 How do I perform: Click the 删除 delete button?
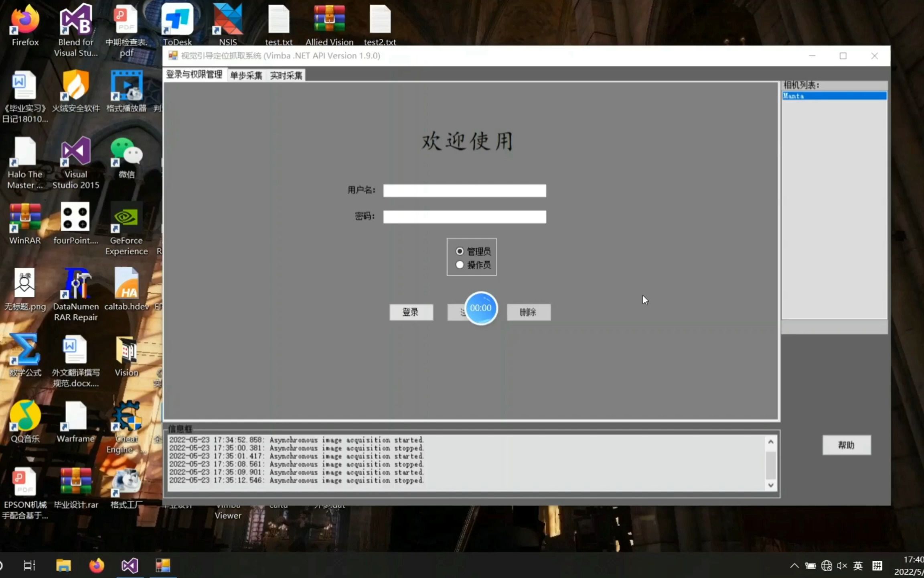point(528,311)
